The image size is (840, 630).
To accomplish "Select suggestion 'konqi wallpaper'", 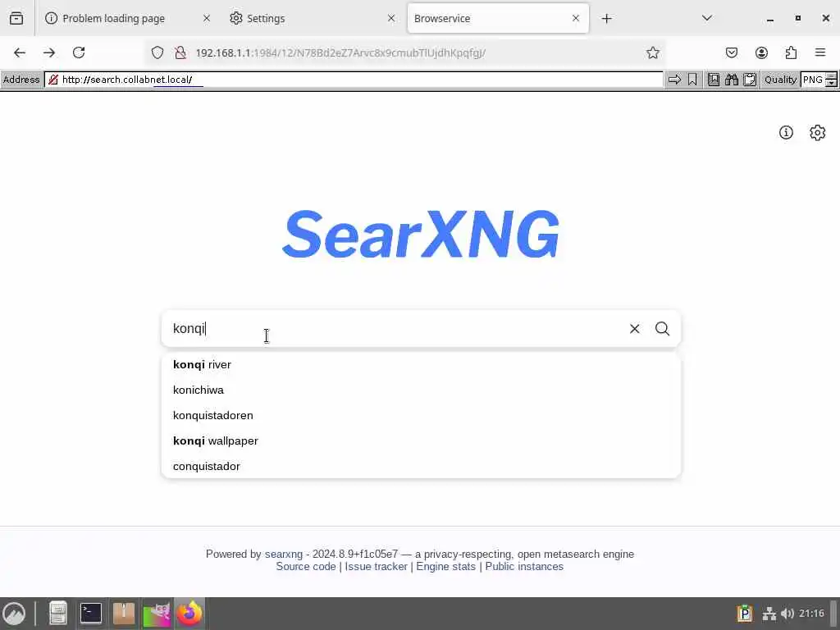I will coord(421,441).
